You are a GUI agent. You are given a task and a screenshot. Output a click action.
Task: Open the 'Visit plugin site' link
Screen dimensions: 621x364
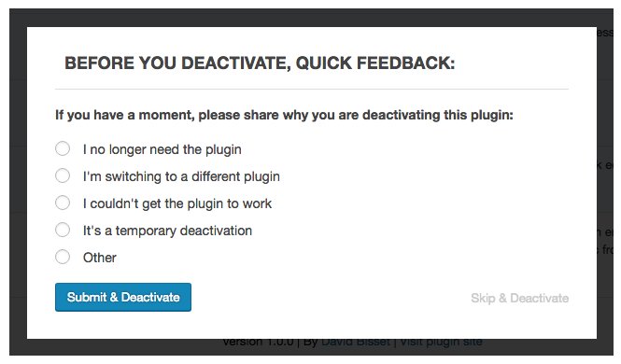click(441, 342)
